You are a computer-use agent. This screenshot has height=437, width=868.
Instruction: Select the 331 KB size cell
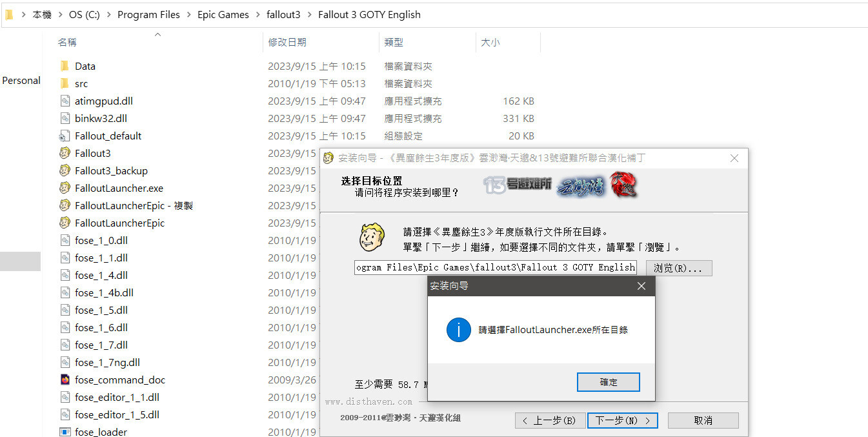pyautogui.click(x=518, y=118)
